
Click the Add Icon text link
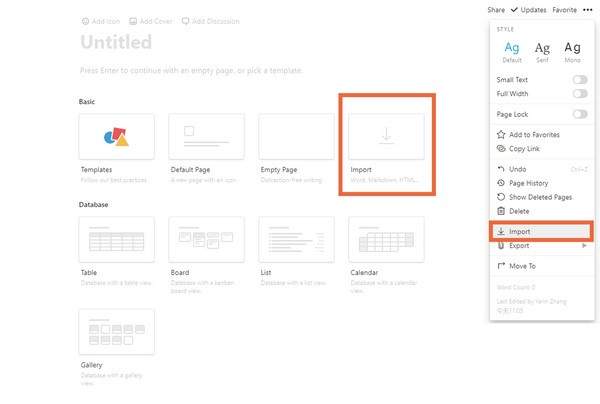[106, 21]
